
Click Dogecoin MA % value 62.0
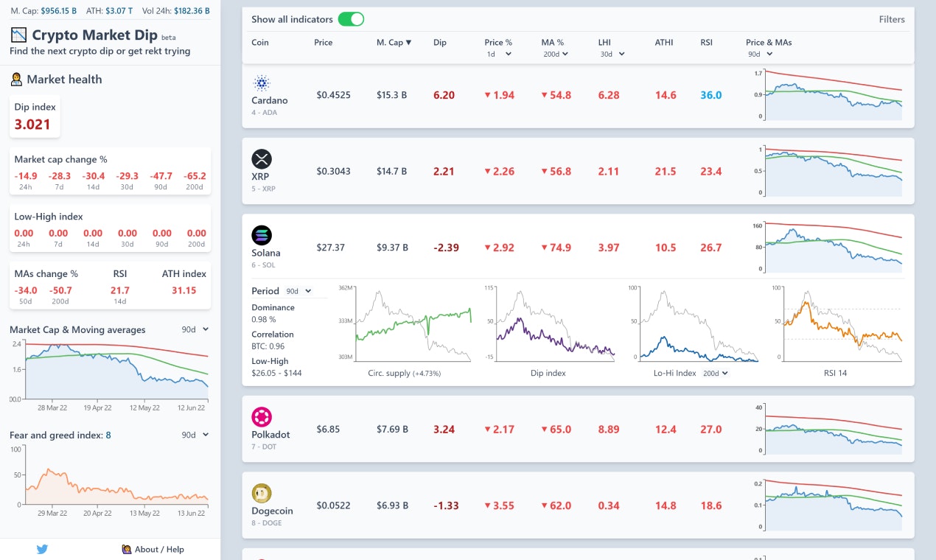point(556,505)
